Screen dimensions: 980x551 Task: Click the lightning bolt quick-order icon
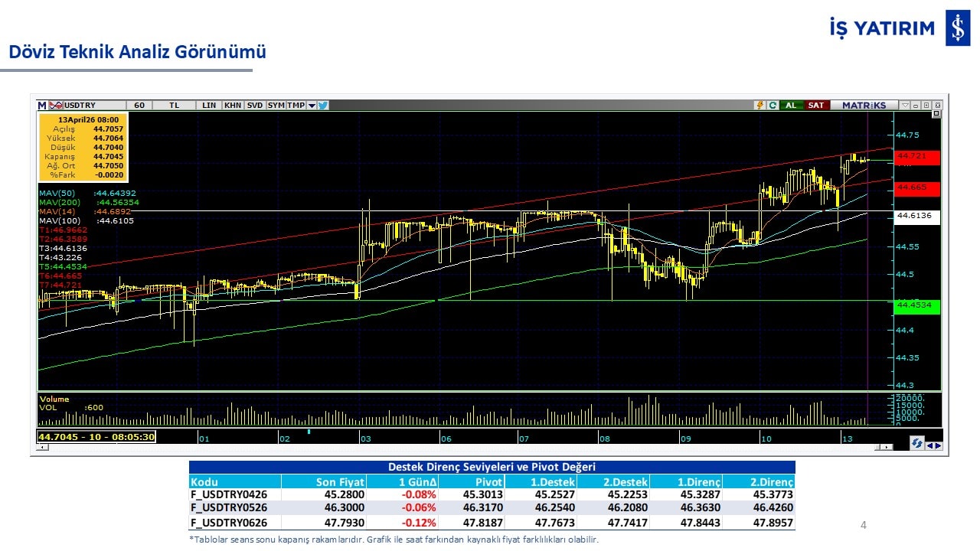tap(759, 105)
